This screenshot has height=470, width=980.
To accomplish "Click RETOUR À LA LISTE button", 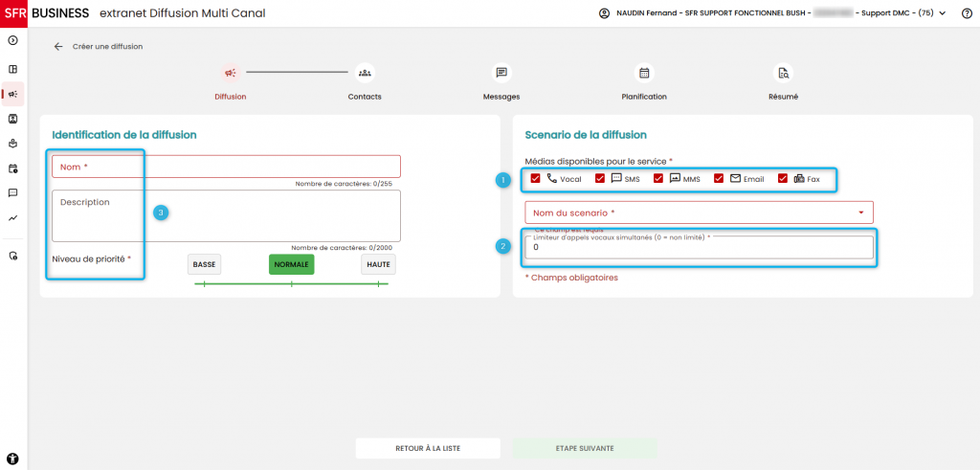I will pyautogui.click(x=428, y=448).
